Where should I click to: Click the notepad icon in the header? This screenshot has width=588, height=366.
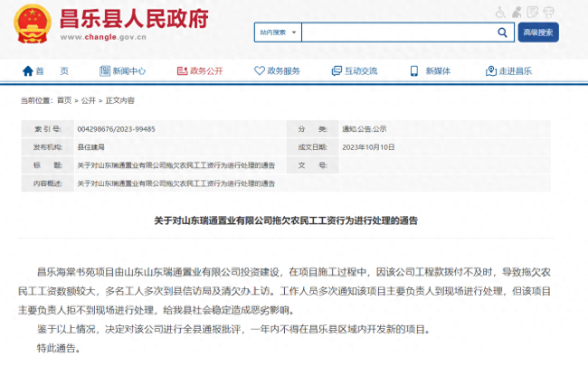(x=533, y=13)
